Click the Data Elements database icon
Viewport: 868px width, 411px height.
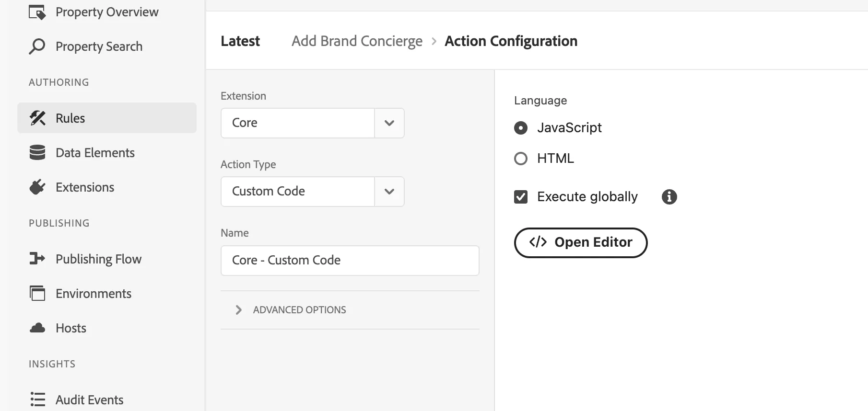(x=37, y=152)
